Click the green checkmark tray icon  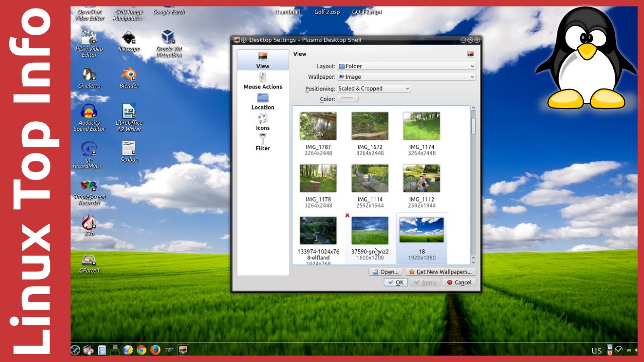point(619,349)
